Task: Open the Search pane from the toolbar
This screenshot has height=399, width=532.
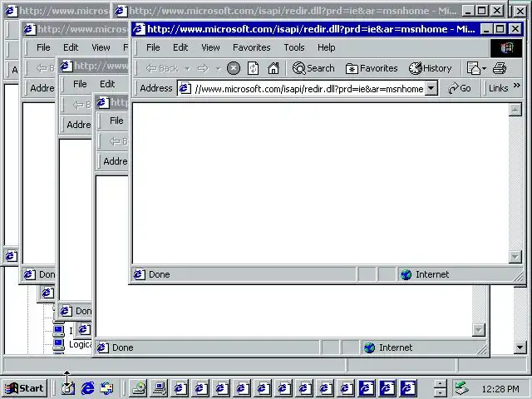Action: tap(313, 68)
